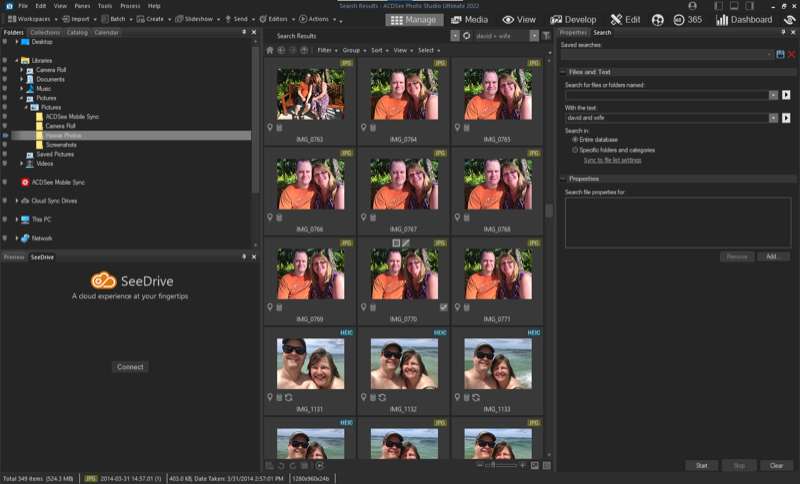
Task: Open Media mode
Action: pos(469,19)
